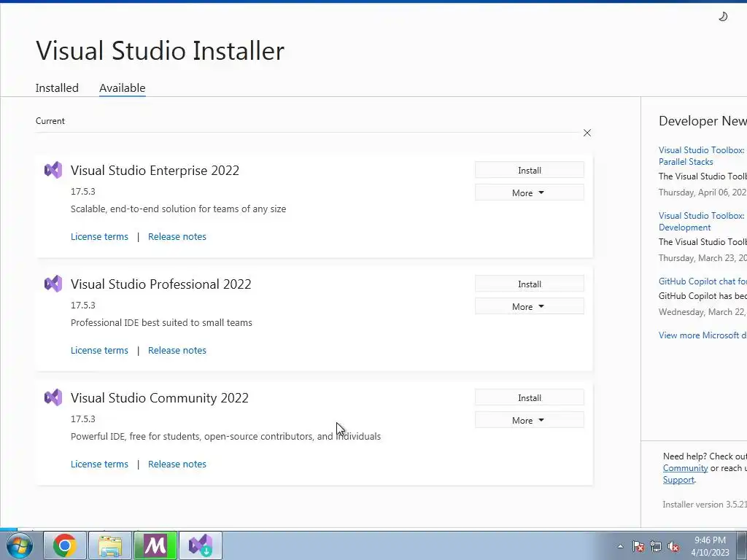This screenshot has height=560, width=747.
Task: Open Release notes for Enterprise 2022
Action: click(x=177, y=236)
